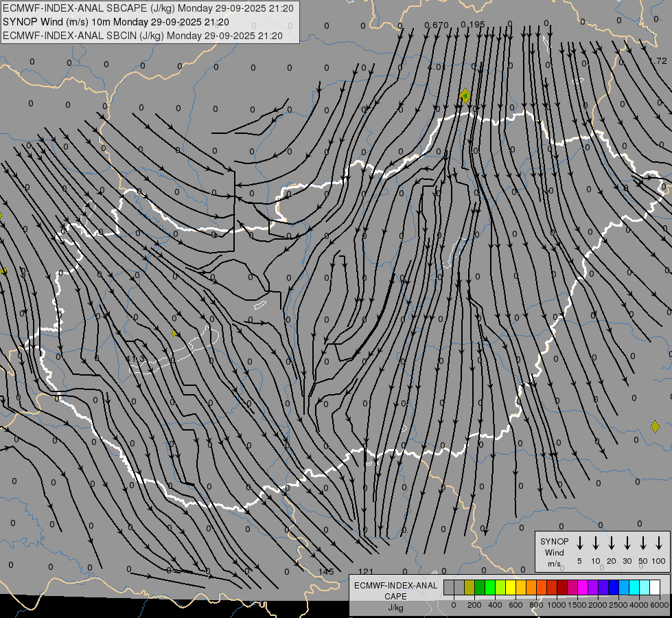This screenshot has height=618, width=672.
Task: Select the dark red CAPE swatch
Action: tap(562, 587)
